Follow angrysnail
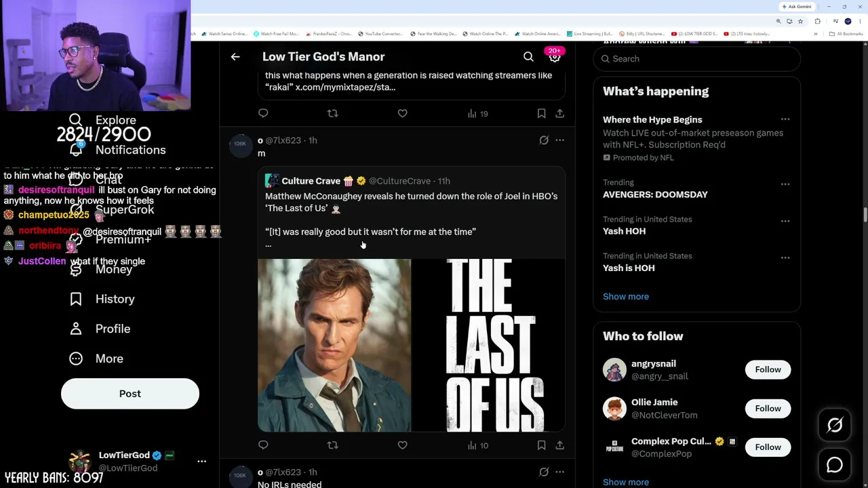The height and width of the screenshot is (488, 868). click(x=768, y=369)
